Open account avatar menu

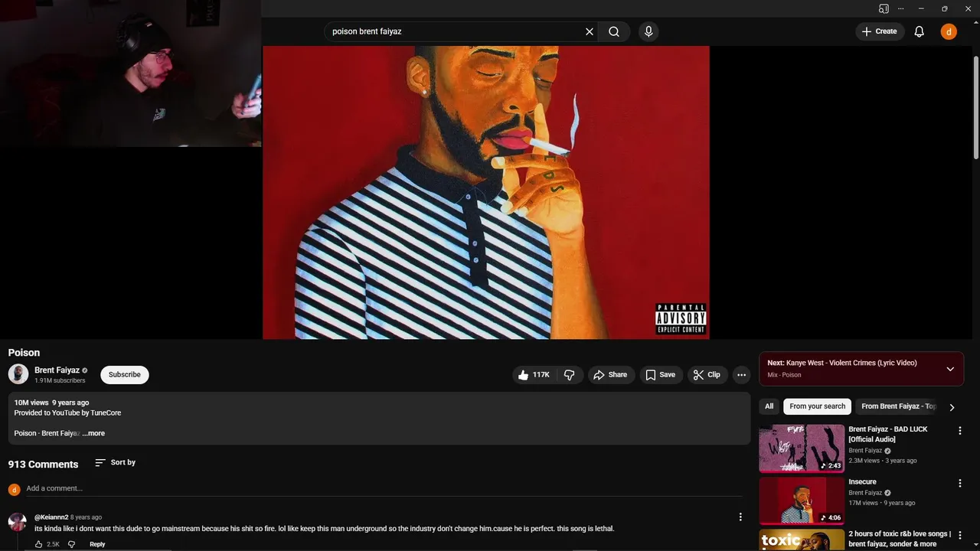point(949,31)
